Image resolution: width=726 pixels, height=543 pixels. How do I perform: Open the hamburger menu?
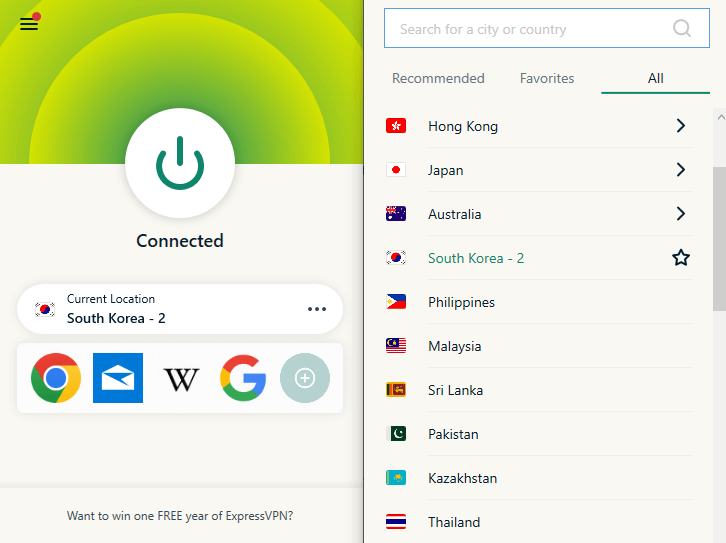29,24
